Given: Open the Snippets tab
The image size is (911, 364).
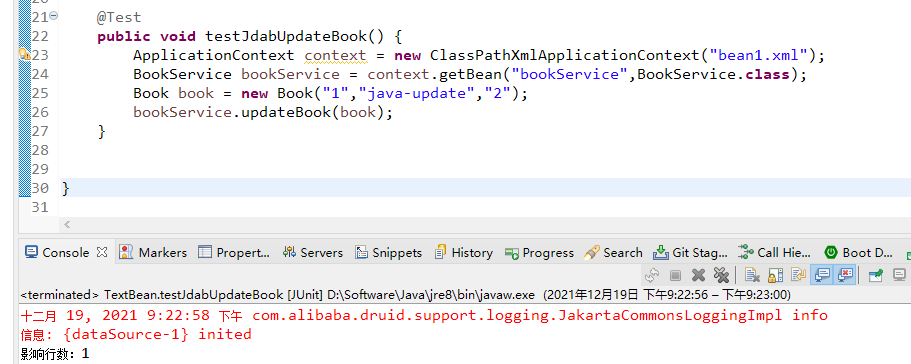Looking at the screenshot, I should (x=389, y=253).
